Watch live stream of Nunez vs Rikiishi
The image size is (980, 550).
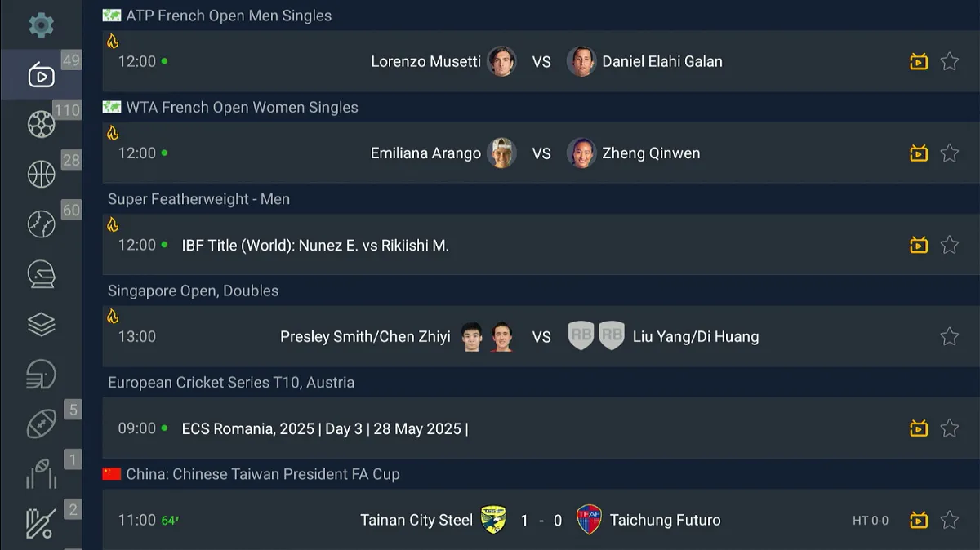[919, 245]
